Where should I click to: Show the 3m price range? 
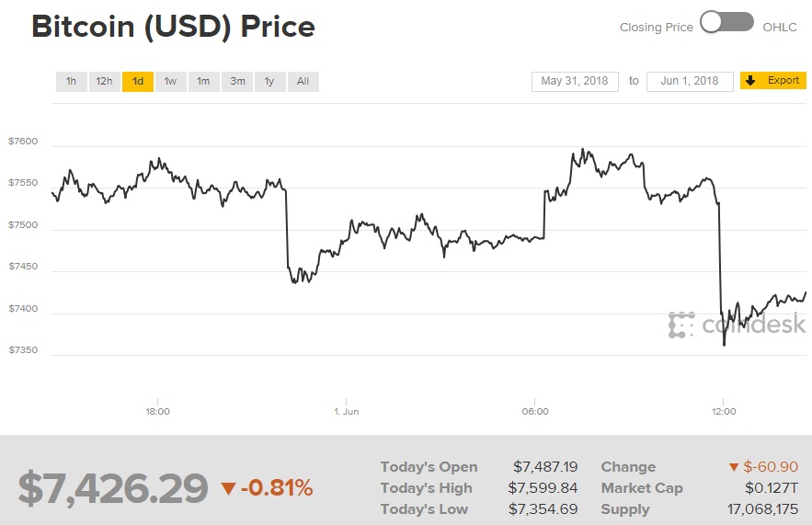pyautogui.click(x=237, y=82)
